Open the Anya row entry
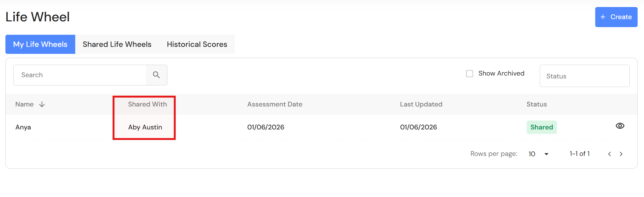The image size is (644, 197). pos(321,127)
